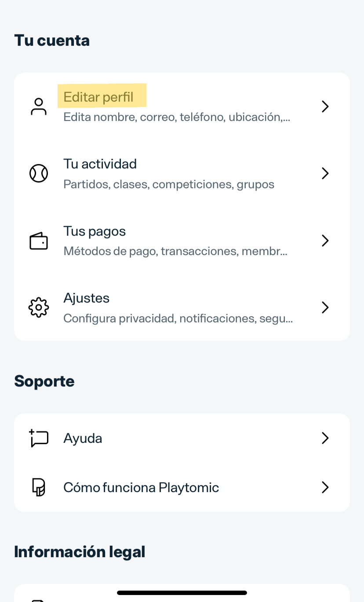The image size is (364, 602).
Task: Click the 'Métodos de pago, transacciones' subtitle
Action: tap(175, 252)
